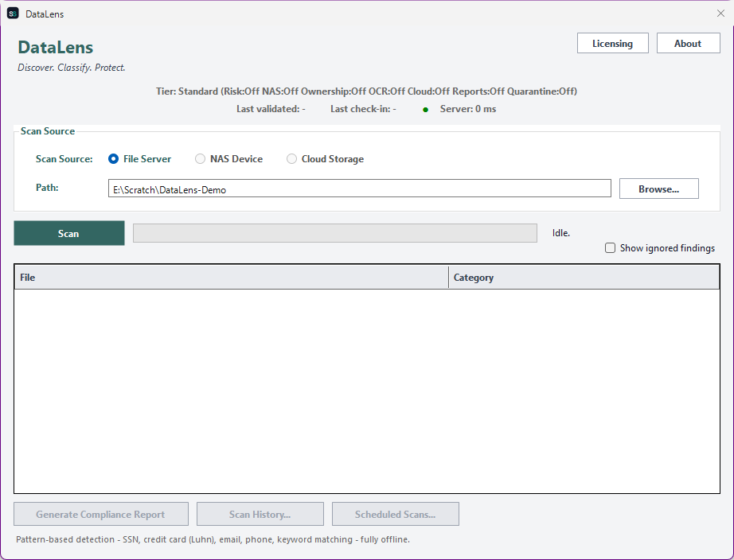Click the Tier: Standard status text
The height and width of the screenshot is (560, 734).
(x=366, y=91)
